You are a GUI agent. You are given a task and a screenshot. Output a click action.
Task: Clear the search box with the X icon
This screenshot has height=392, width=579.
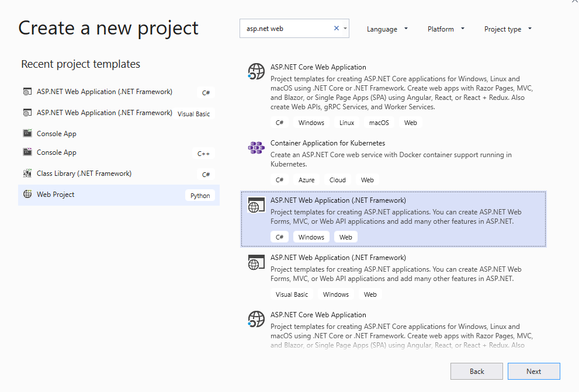(x=336, y=28)
